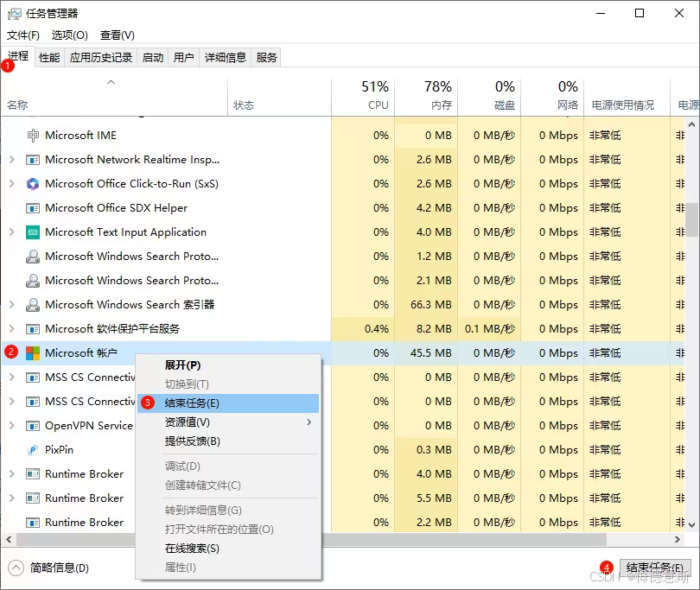
Task: Open the 资源值(V) submenu arrow
Action: click(x=309, y=422)
